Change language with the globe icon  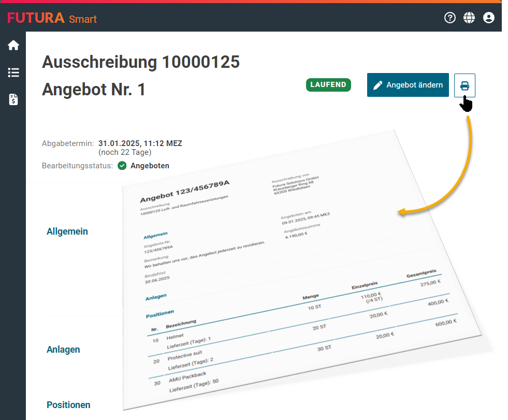pos(469,18)
